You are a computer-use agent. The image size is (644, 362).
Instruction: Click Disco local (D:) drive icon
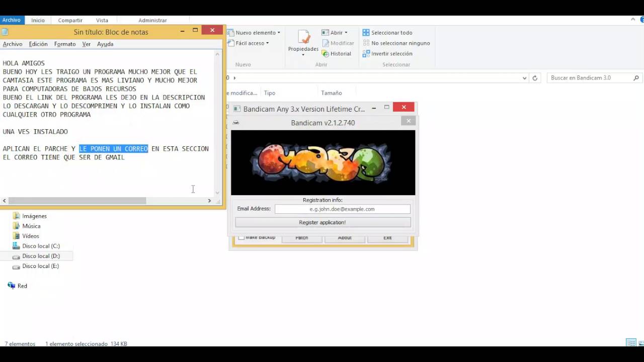(16, 256)
